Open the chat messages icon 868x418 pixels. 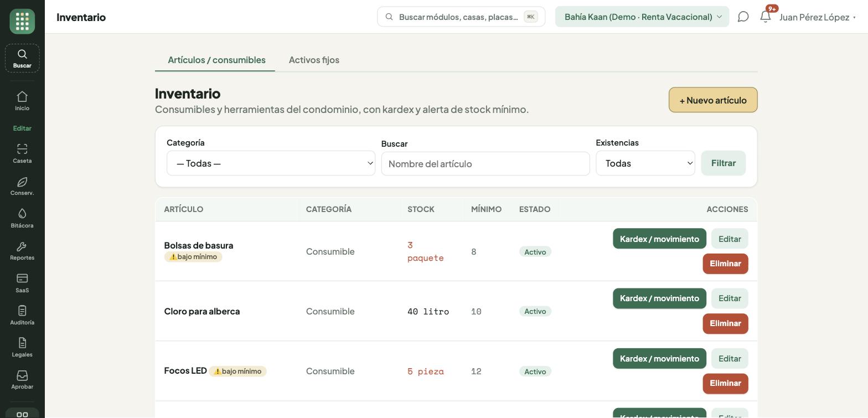[x=743, y=17]
